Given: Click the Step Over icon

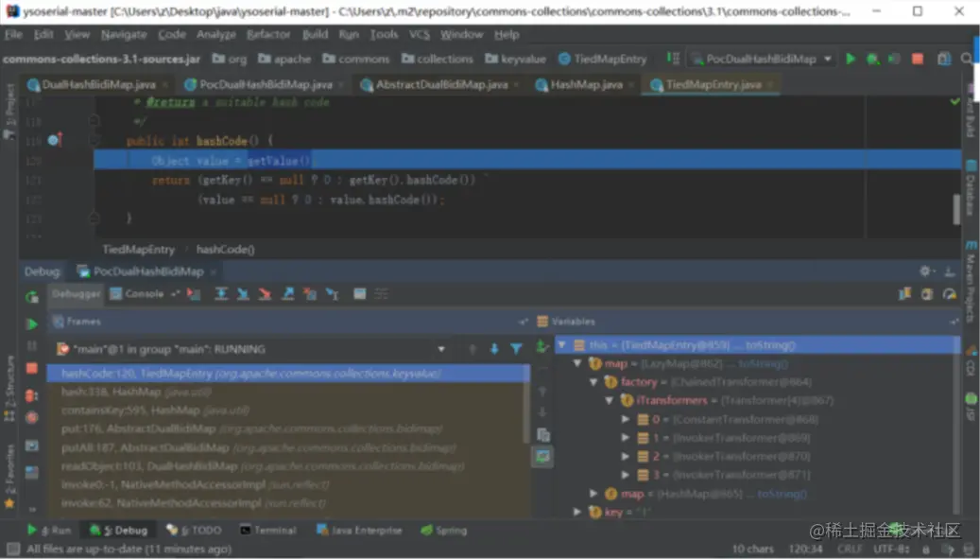Looking at the screenshot, I should coord(220,294).
